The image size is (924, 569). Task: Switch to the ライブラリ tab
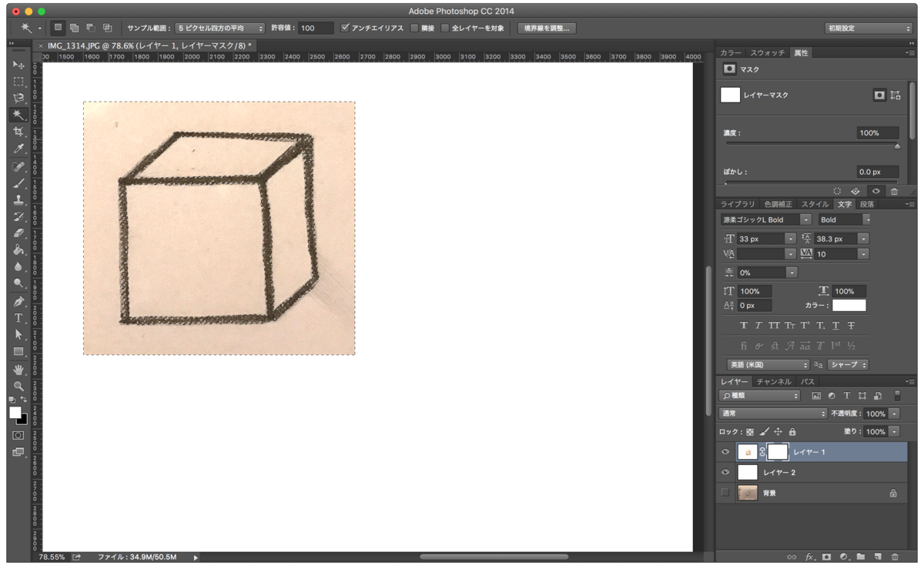point(738,204)
